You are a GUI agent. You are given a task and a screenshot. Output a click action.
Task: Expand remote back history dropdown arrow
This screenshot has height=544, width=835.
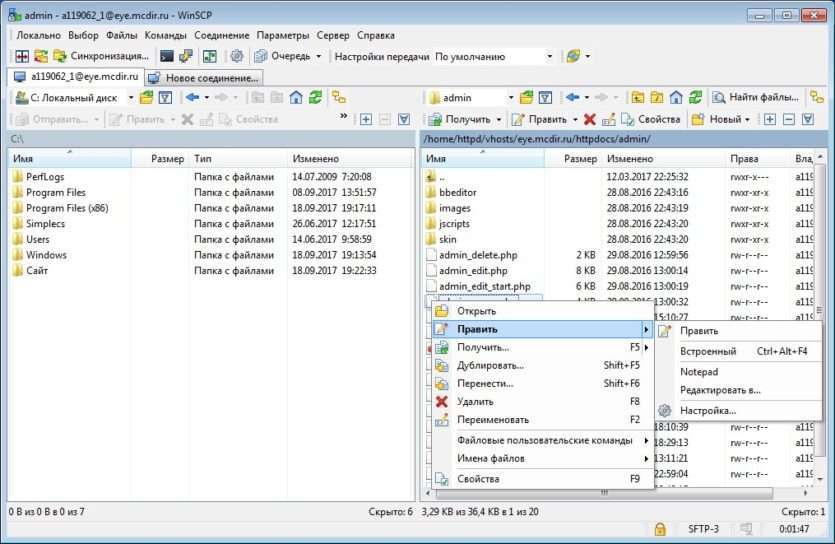click(x=586, y=98)
